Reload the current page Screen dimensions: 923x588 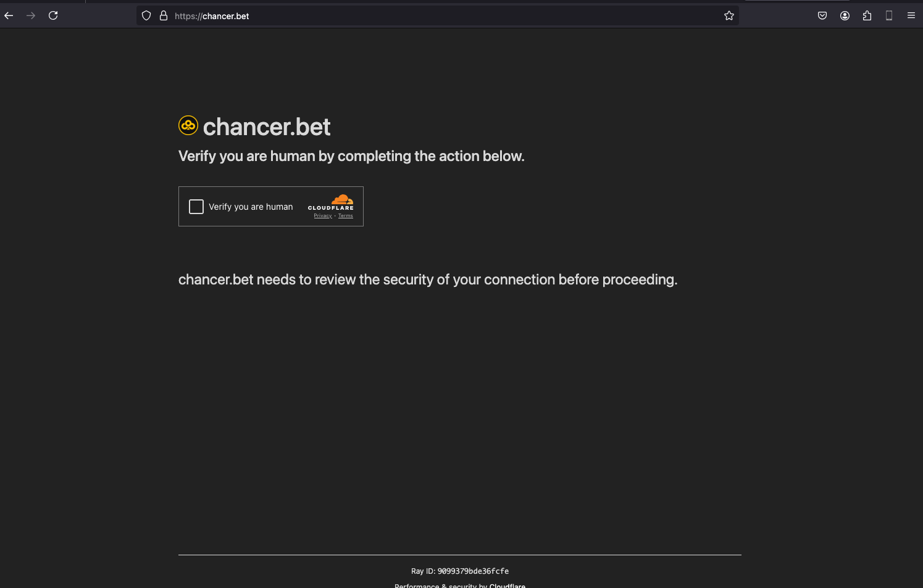53,15
